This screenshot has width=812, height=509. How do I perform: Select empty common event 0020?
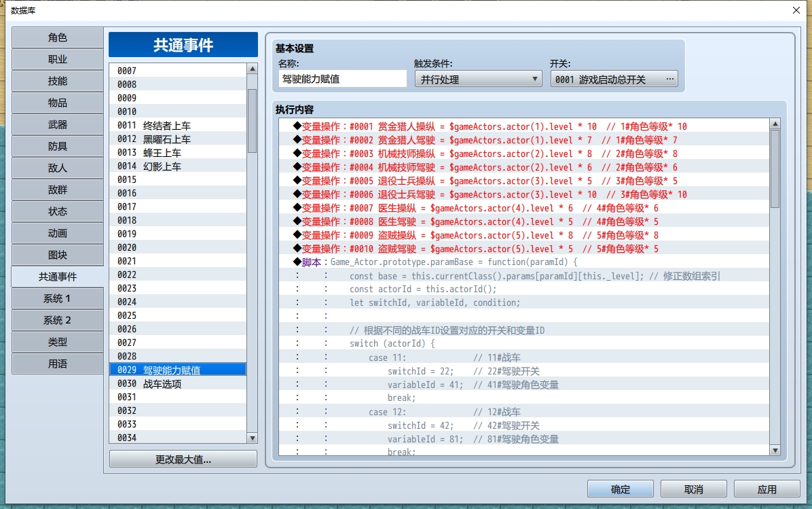pyautogui.click(x=178, y=247)
